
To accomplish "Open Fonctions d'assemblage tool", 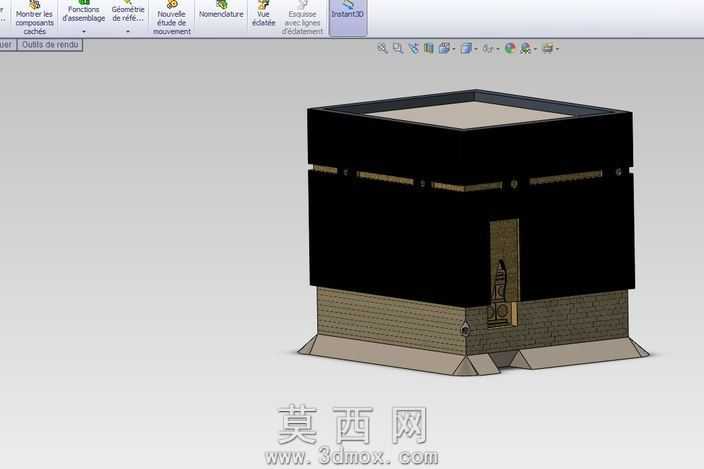I will 84,13.
